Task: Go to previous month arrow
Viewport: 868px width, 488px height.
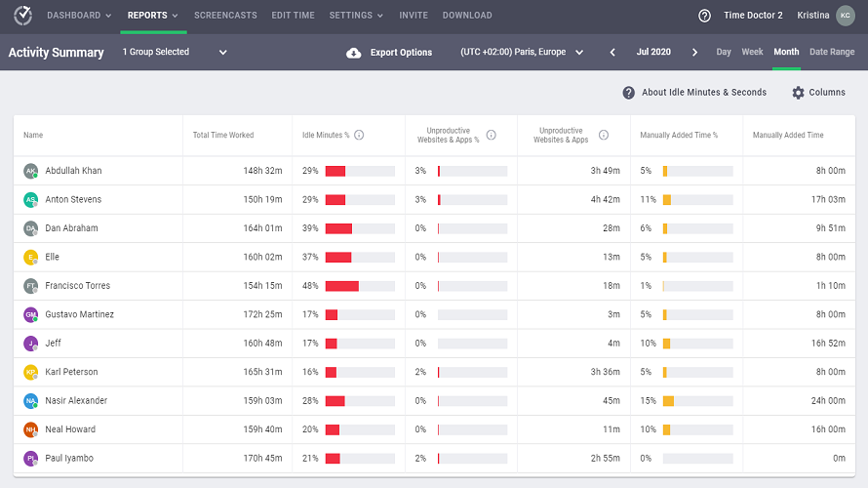Action: (612, 53)
